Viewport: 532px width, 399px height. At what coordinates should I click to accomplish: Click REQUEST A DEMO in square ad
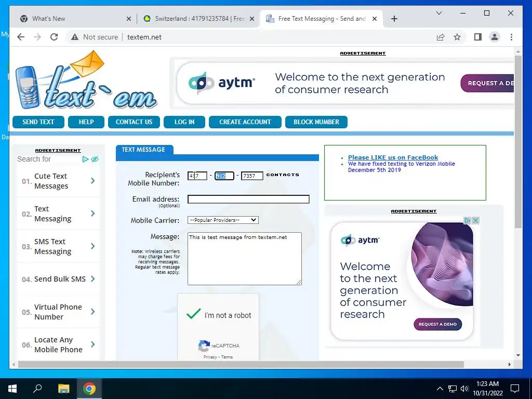[437, 324]
